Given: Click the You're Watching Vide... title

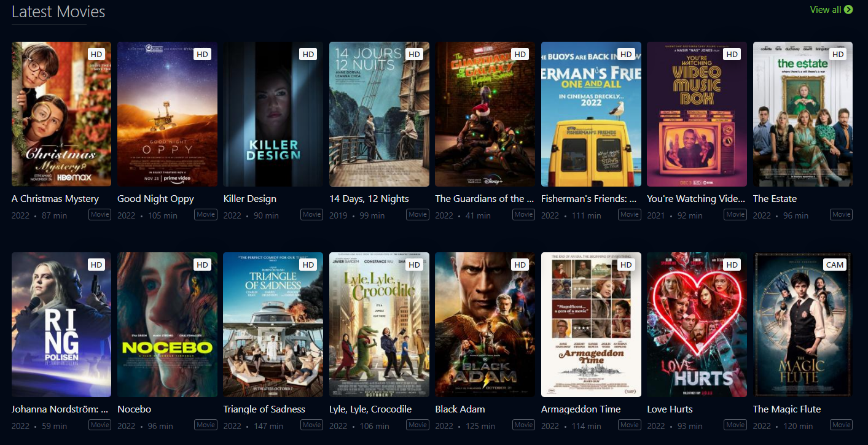Looking at the screenshot, I should (696, 199).
